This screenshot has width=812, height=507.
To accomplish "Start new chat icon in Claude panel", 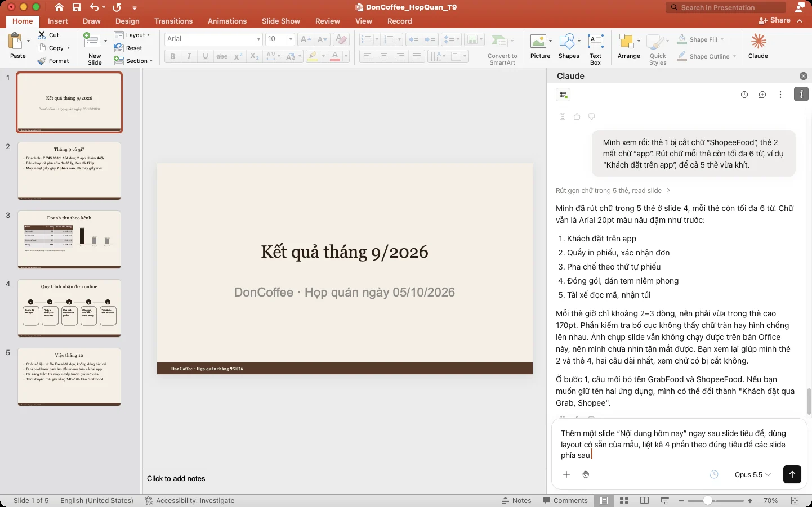I will pyautogui.click(x=762, y=95).
